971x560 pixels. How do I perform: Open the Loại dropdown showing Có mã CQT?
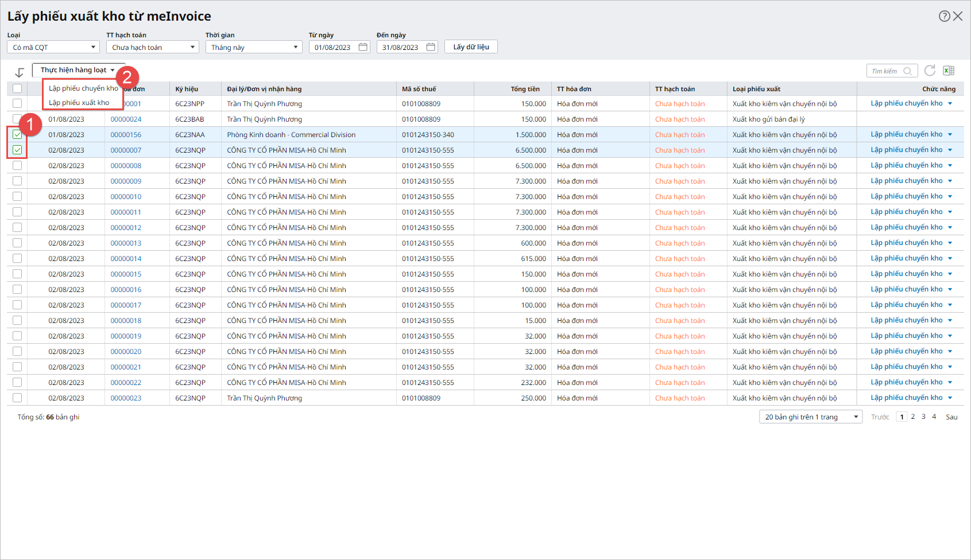(54, 47)
